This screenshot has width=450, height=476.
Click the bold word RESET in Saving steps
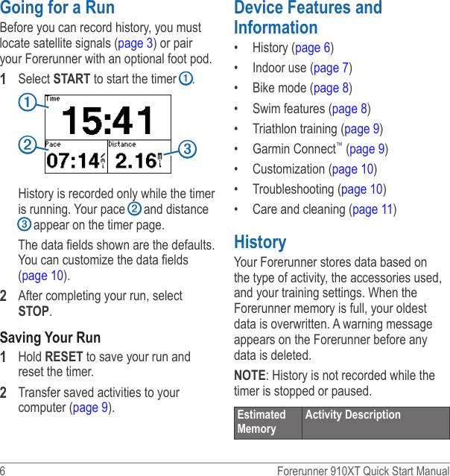[x=64, y=357]
